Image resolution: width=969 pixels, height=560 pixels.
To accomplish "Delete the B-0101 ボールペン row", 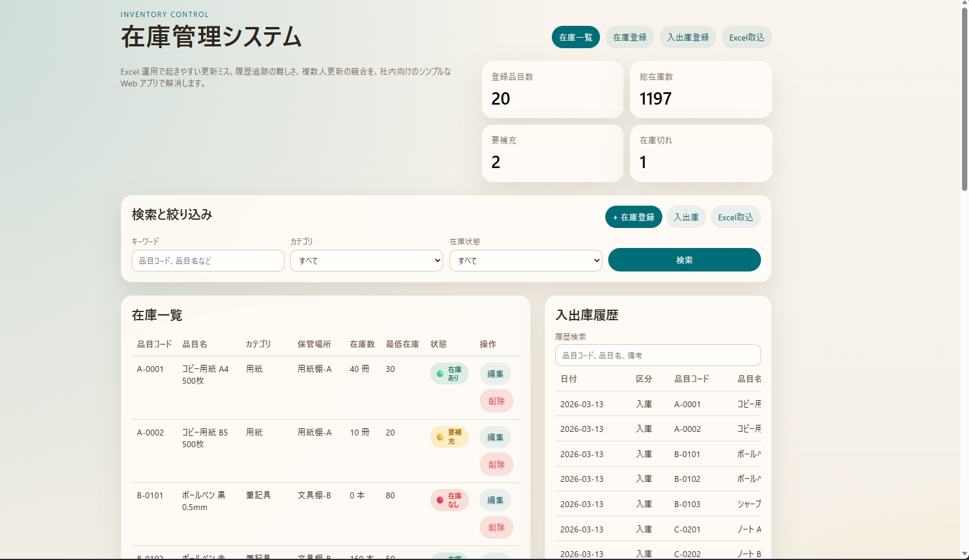I will 496,528.
